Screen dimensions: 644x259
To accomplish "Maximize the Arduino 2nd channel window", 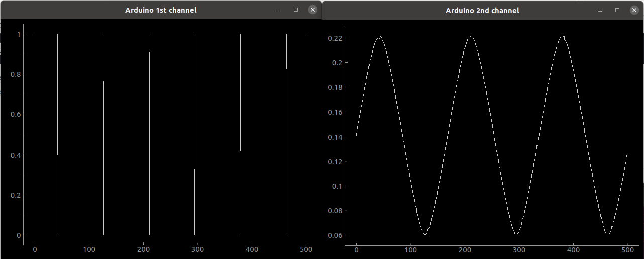I will (x=617, y=10).
